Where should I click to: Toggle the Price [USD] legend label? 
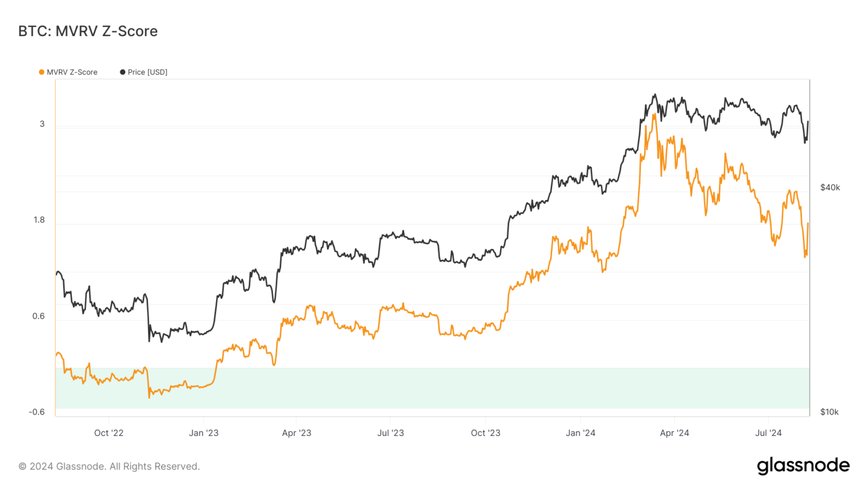tap(147, 72)
